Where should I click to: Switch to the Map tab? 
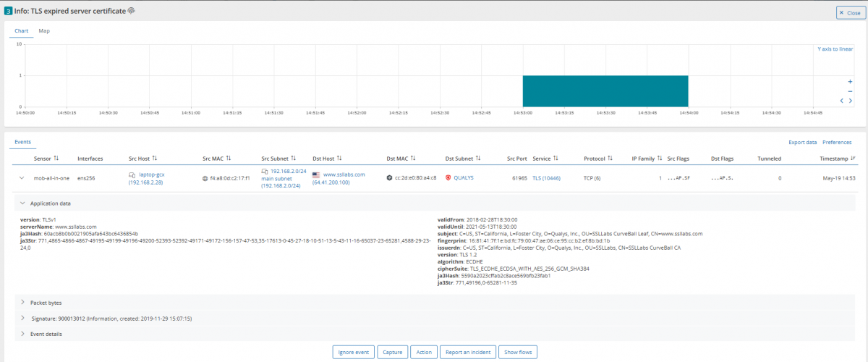click(x=44, y=31)
